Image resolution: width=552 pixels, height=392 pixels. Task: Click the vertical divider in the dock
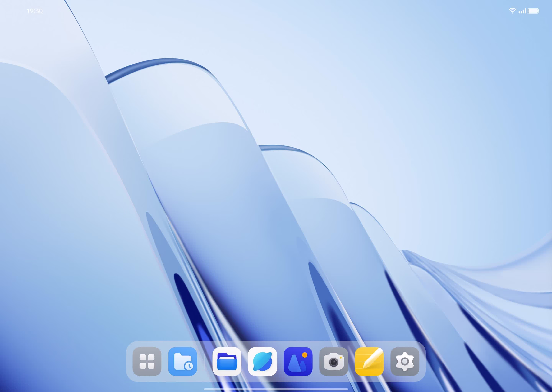pyautogui.click(x=205, y=361)
